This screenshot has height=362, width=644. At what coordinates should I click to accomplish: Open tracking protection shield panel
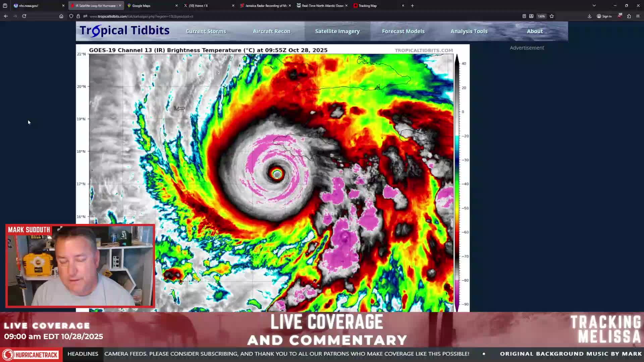click(71, 16)
